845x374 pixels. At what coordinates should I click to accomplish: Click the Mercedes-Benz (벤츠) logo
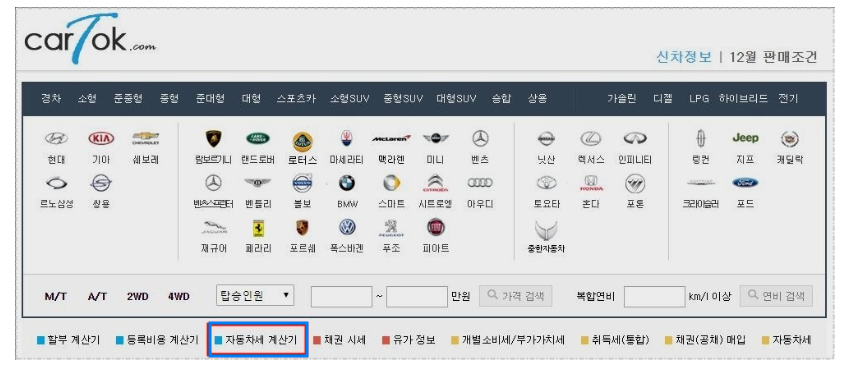coord(480,139)
